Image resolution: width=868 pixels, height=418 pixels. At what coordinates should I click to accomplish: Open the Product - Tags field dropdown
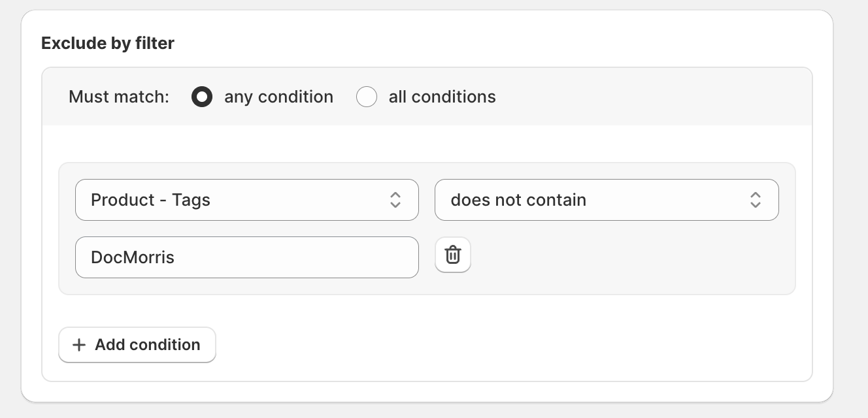pyautogui.click(x=247, y=200)
